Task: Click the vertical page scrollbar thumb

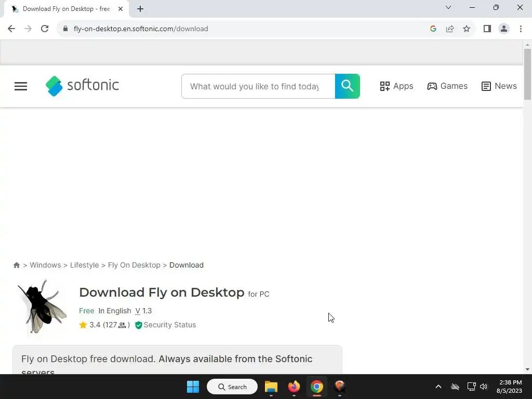Action: tap(527, 74)
